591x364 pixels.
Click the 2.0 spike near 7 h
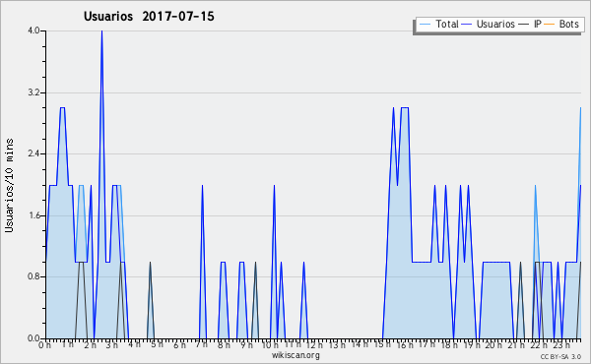202,186
